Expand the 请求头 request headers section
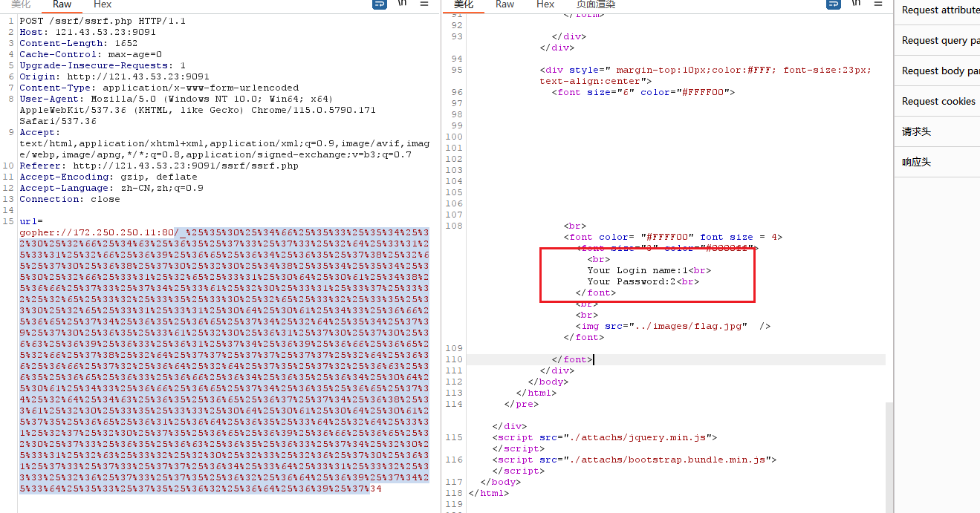 click(x=937, y=132)
